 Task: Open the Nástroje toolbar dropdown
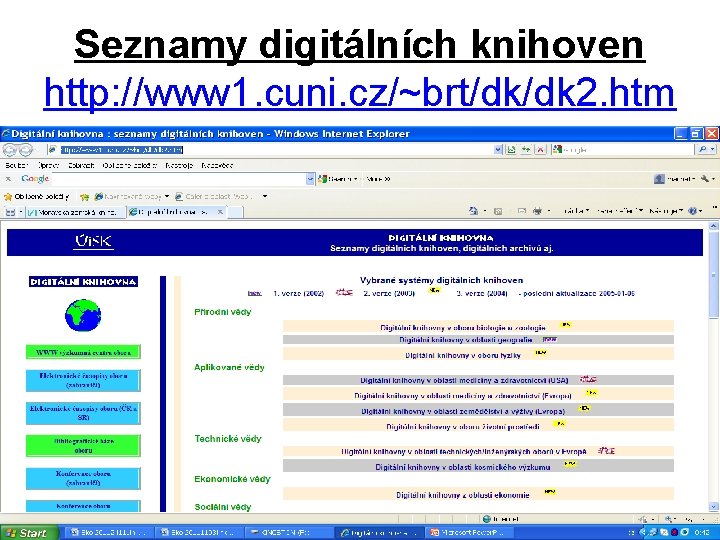point(666,211)
